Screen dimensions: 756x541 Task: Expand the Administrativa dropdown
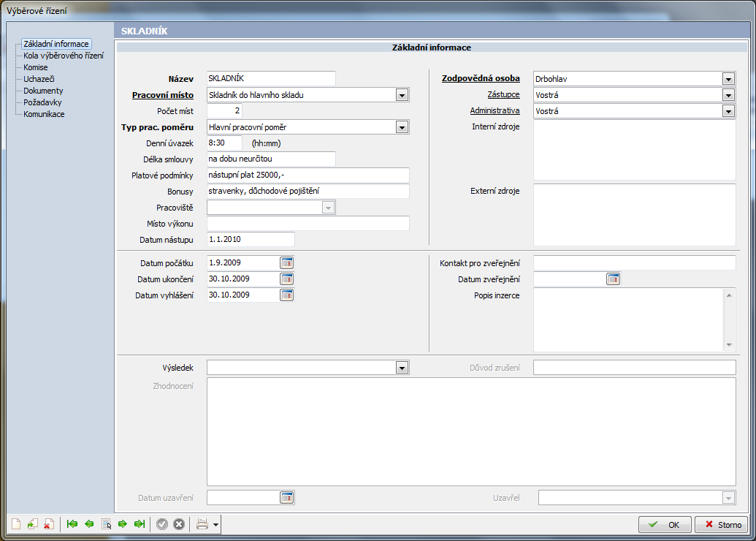click(x=728, y=111)
